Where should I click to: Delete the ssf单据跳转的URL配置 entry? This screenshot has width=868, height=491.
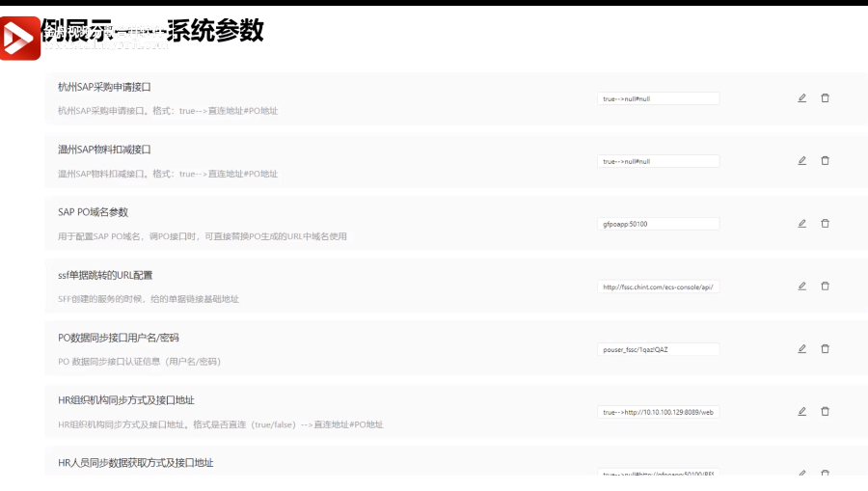[x=825, y=286]
